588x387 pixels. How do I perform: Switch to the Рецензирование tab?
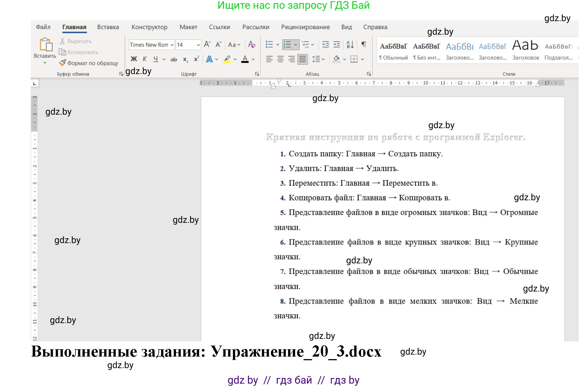(x=306, y=27)
